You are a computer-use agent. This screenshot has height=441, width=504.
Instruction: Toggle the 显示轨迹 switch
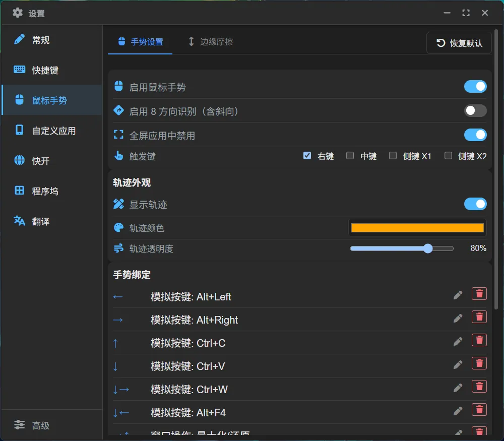[x=475, y=204]
